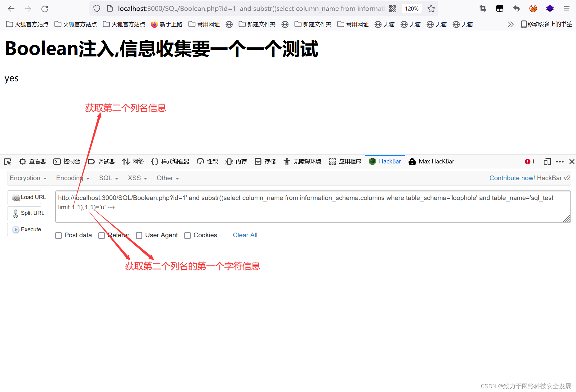Click the Split URL button
576x392 pixels.
click(x=24, y=213)
